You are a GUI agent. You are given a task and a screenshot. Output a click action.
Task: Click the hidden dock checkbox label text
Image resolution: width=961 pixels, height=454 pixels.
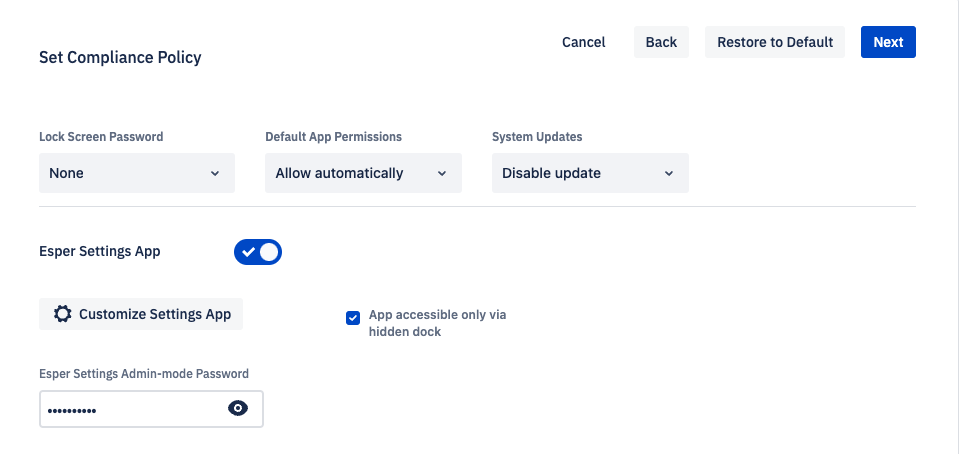(438, 323)
